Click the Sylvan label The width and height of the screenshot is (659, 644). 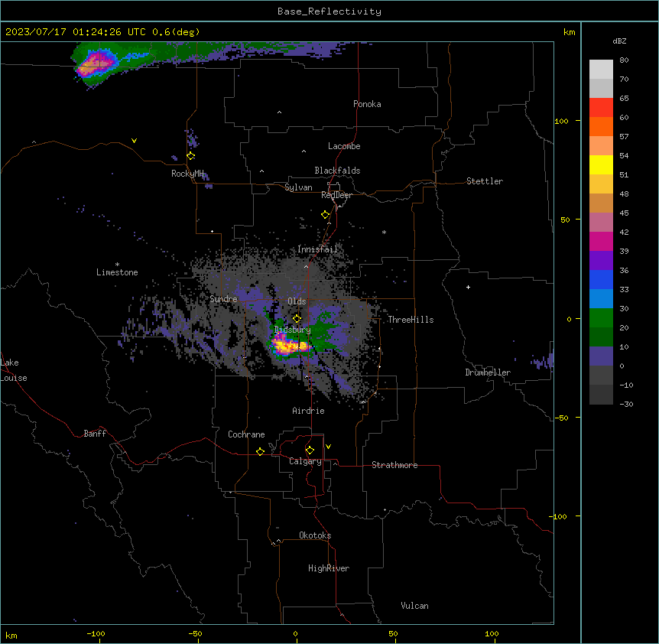[298, 187]
